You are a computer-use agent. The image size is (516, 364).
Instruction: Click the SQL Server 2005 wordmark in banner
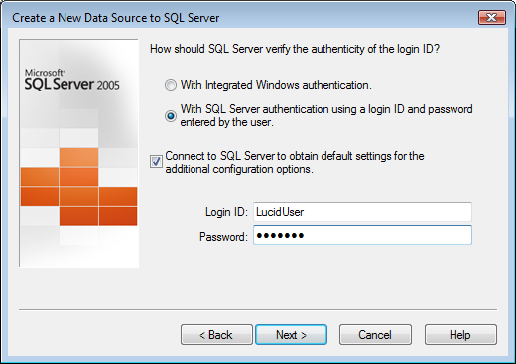click(72, 84)
